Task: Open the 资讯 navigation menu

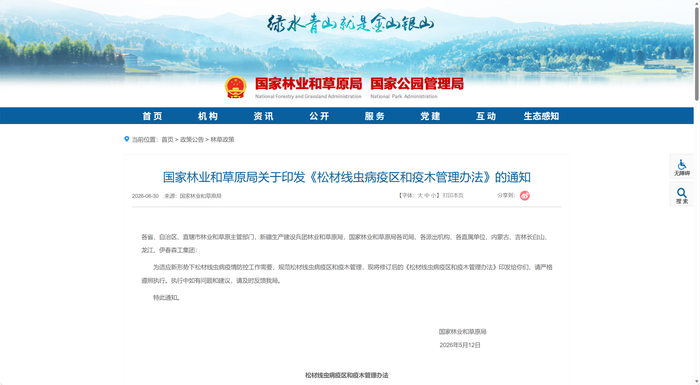Action: click(x=263, y=116)
